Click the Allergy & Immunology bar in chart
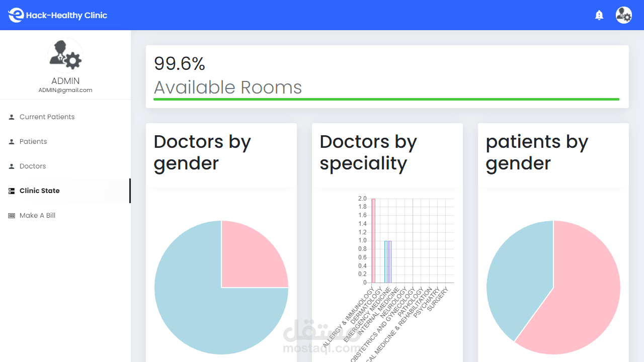The image size is (644, 362). [x=373, y=241]
